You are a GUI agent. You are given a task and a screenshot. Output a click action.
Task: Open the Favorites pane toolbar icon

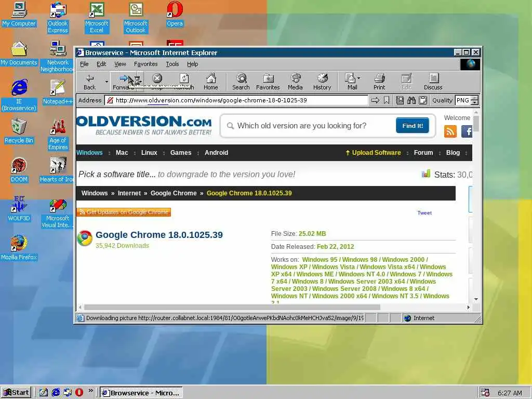point(268,82)
